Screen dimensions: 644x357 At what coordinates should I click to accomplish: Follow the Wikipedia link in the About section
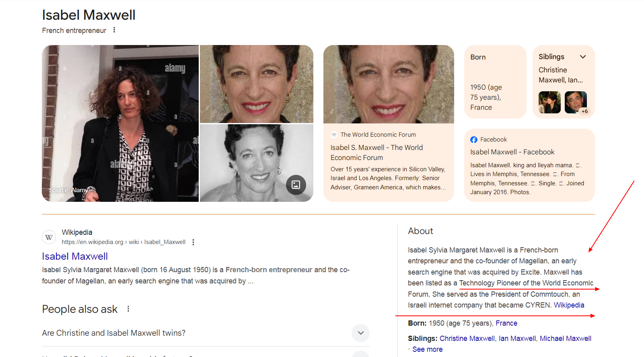[569, 305]
